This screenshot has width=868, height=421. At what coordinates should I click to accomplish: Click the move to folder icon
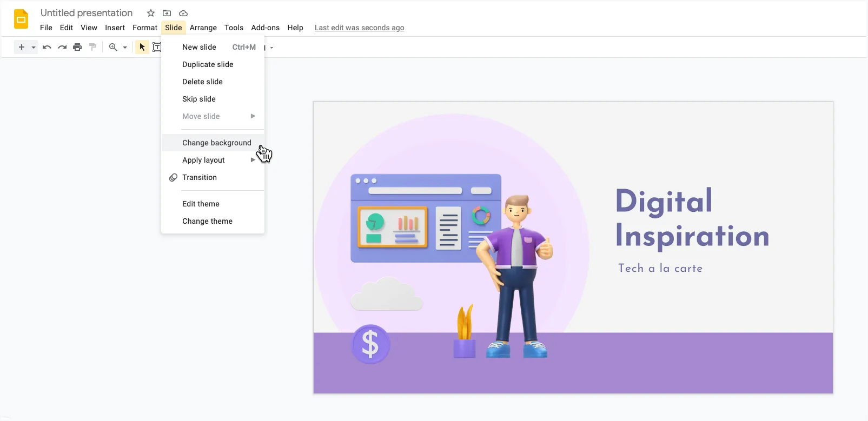[x=167, y=13]
